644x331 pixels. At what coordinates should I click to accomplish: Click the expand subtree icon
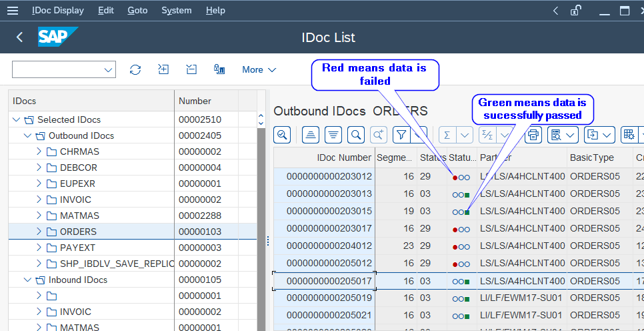(163, 69)
